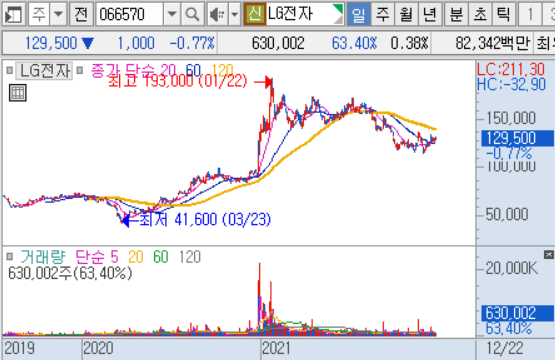The width and height of the screenshot is (555, 360).
Task: Click the 단순 5 volume average legend
Action: click(x=97, y=257)
